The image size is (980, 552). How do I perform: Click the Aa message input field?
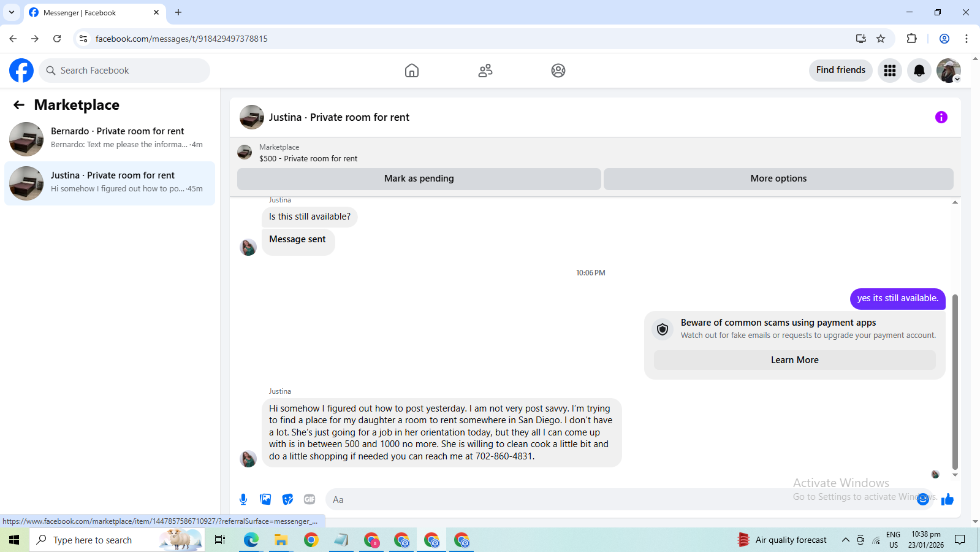pyautogui.click(x=619, y=499)
